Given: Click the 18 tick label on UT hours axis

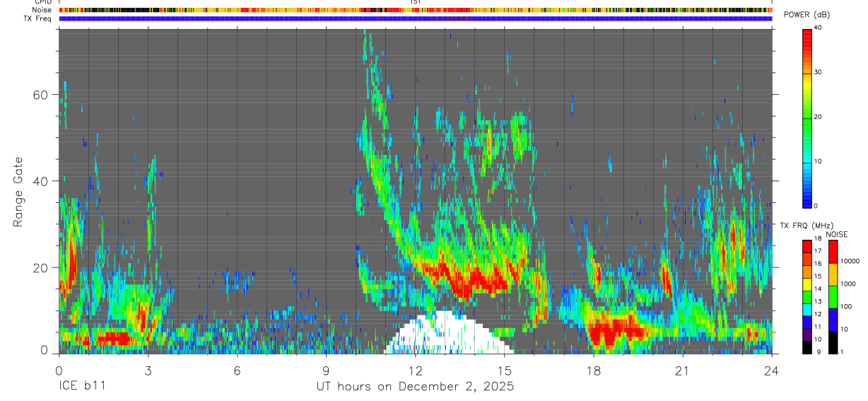Looking at the screenshot, I should [x=594, y=370].
